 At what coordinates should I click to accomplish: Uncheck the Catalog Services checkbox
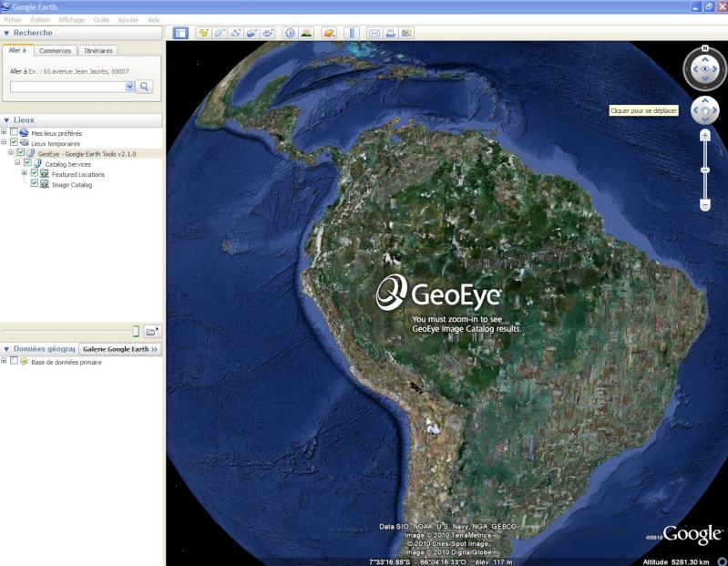point(28,162)
